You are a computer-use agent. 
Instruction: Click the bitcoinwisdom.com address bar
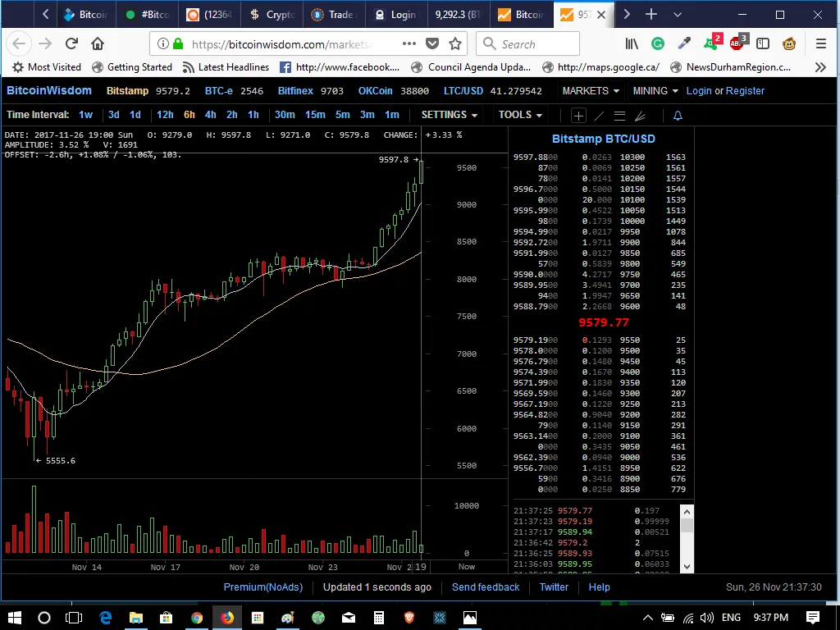281,44
